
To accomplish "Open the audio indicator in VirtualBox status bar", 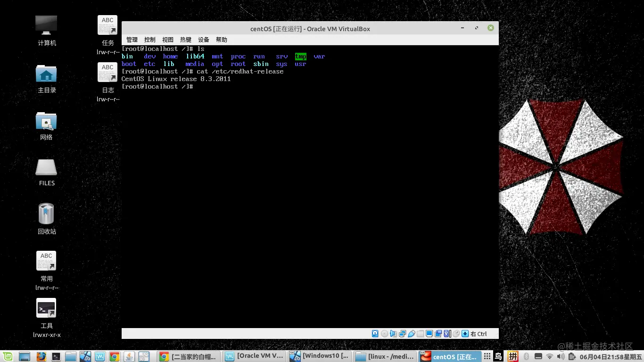I will pos(393,334).
